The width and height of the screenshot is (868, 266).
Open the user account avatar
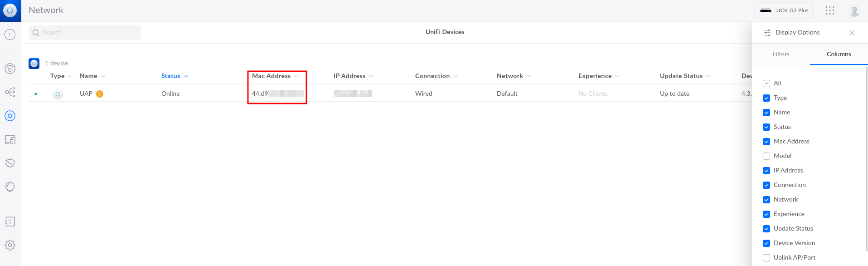click(x=854, y=11)
